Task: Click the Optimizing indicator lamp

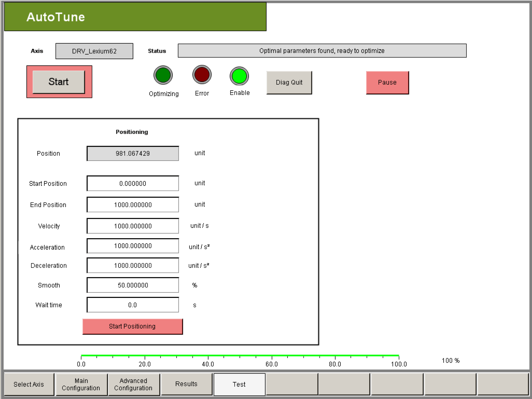Action: (x=163, y=75)
